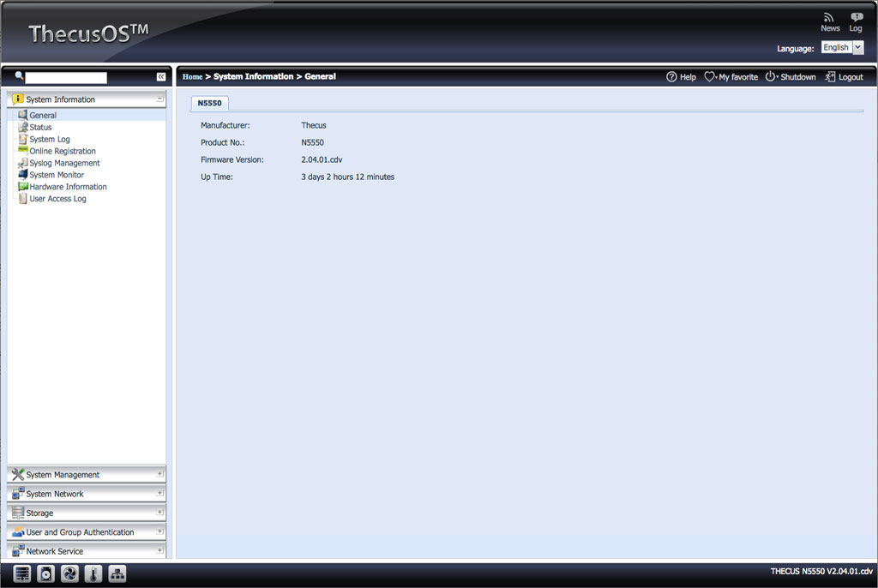The width and height of the screenshot is (878, 588).
Task: Open System Monitor in the sidebar
Action: coord(57,175)
